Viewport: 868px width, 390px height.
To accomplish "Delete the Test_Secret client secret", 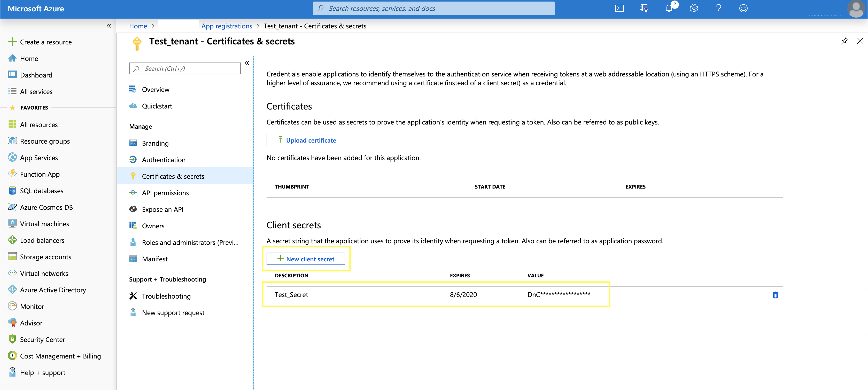I will (775, 295).
